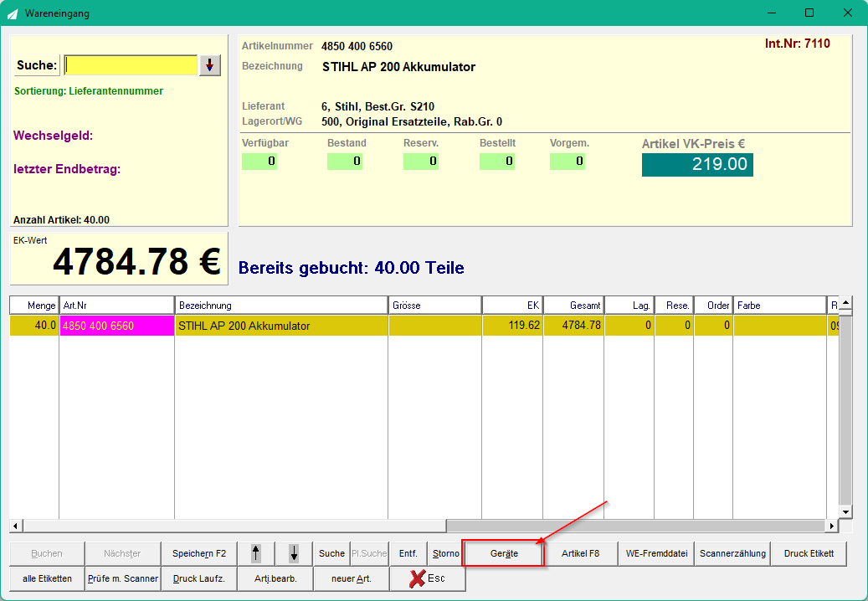The width and height of the screenshot is (868, 601).
Task: Click the Druck Laufz. button
Action: [x=199, y=579]
